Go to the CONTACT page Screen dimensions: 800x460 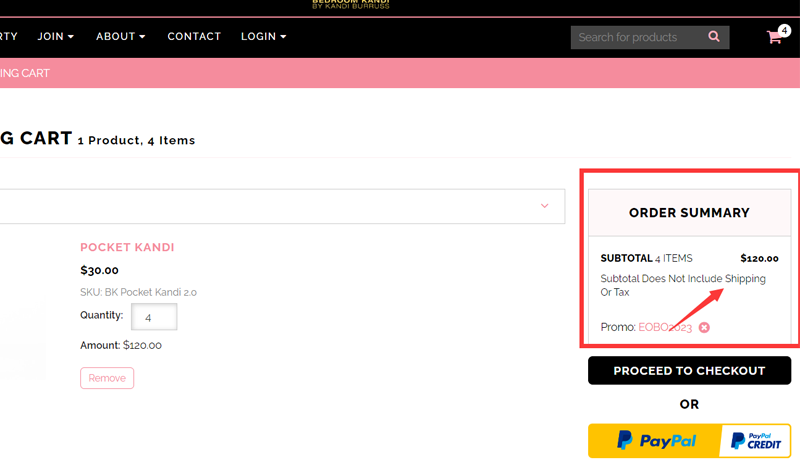194,37
